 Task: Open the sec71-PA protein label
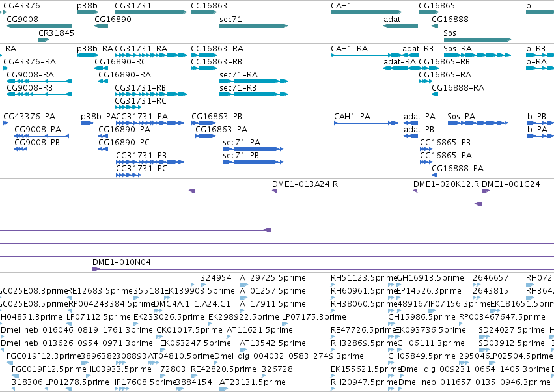(242, 143)
